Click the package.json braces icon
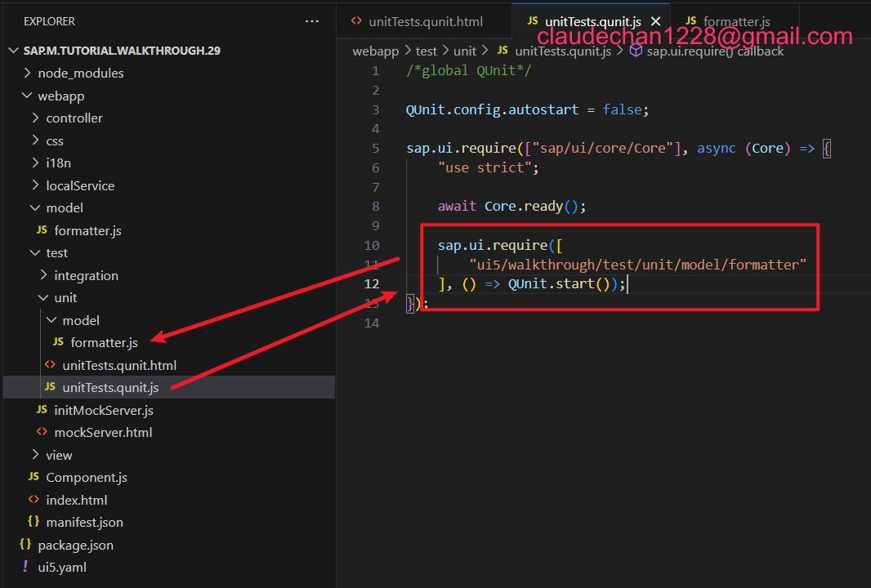Screen dimensions: 871x588 [25, 545]
